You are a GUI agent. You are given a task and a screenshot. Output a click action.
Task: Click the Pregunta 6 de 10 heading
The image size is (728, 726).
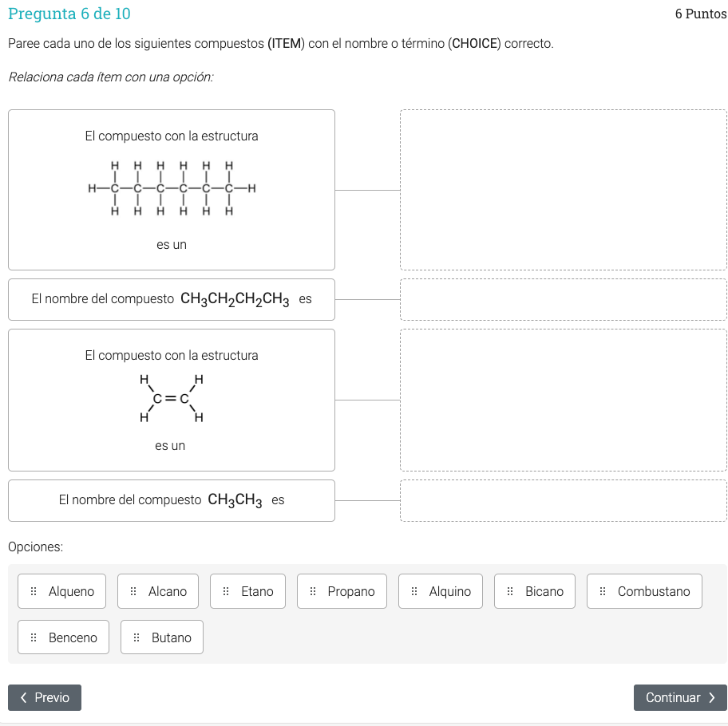coord(69,14)
